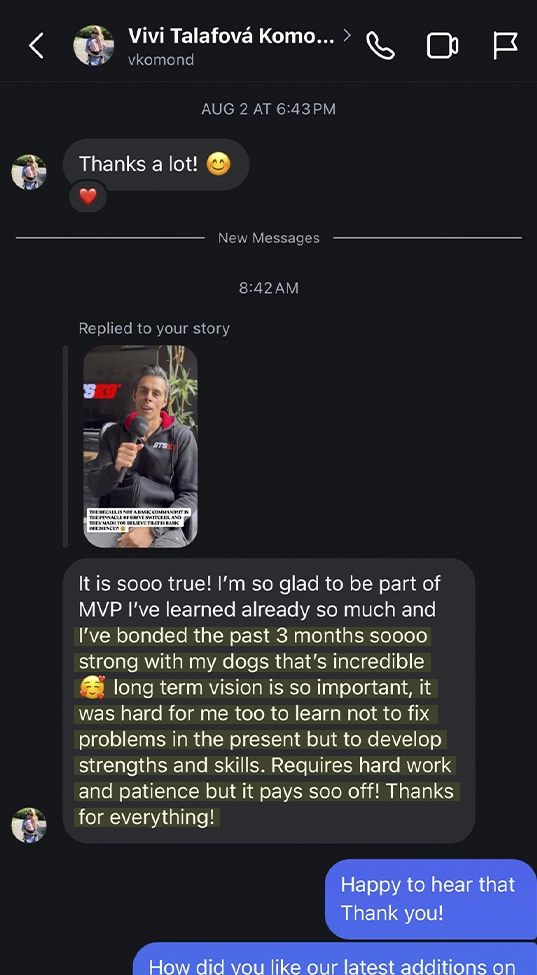537x975 pixels.
Task: Tap the flag icon in the header
Action: tap(505, 45)
